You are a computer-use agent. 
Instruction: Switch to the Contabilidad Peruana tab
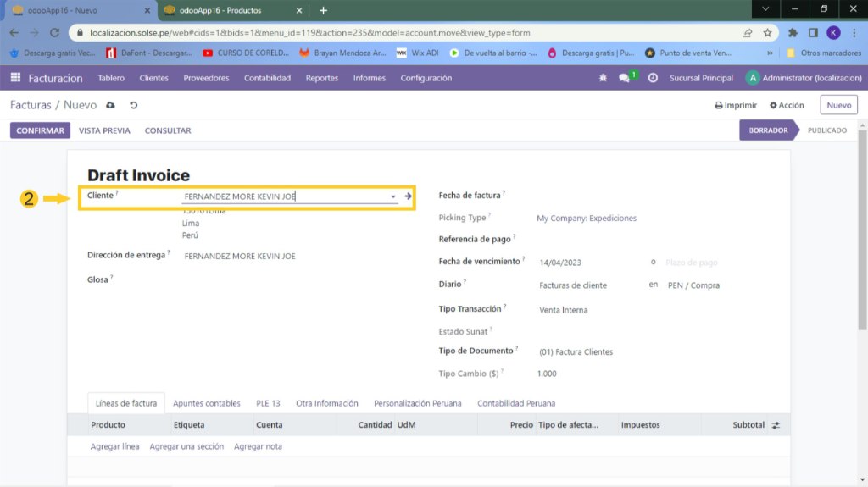pos(516,403)
